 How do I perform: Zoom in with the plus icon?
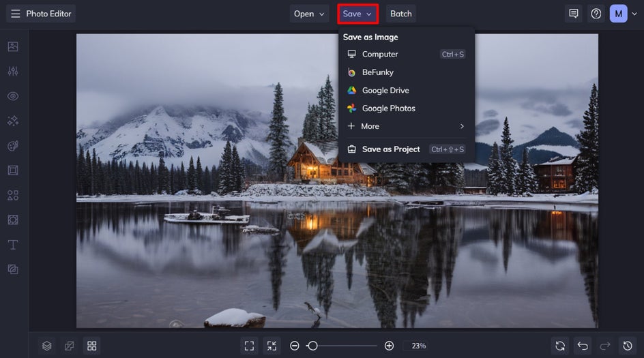tap(389, 346)
